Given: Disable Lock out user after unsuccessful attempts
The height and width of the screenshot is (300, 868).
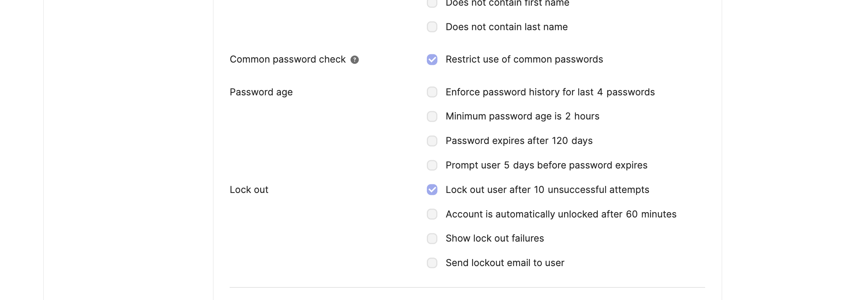Looking at the screenshot, I should point(432,190).
